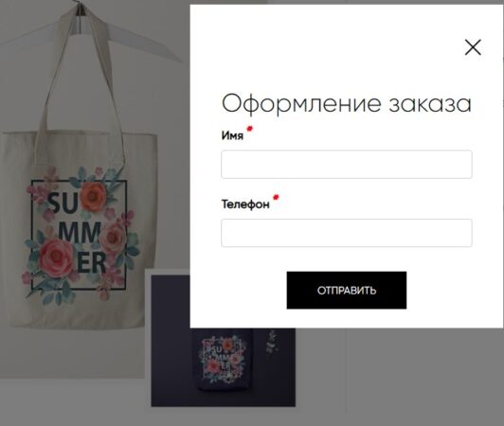Click red required asterisk beside Имя
Screen dimensions: 504x426
tap(250, 129)
